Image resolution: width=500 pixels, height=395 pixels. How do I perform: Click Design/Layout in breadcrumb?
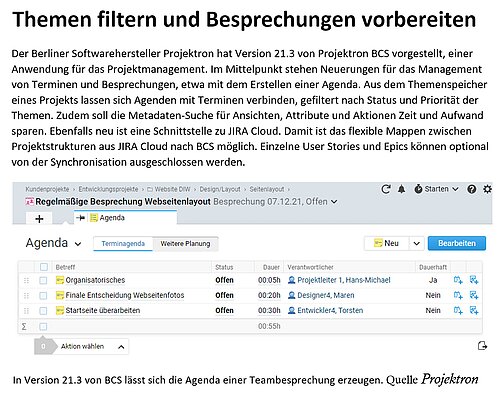point(220,189)
